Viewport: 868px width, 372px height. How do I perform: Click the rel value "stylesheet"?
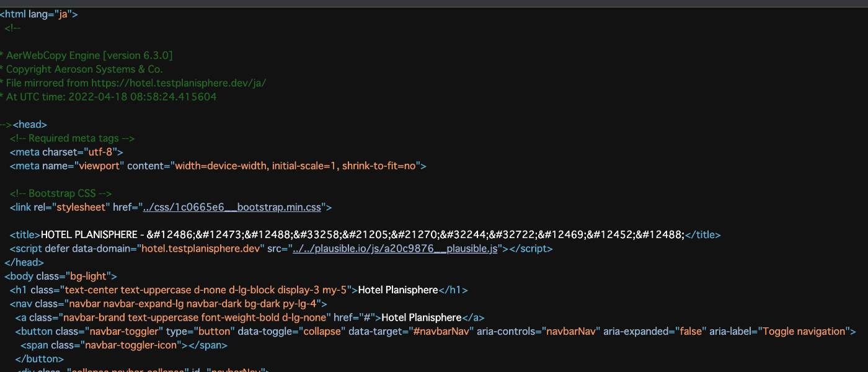point(81,207)
